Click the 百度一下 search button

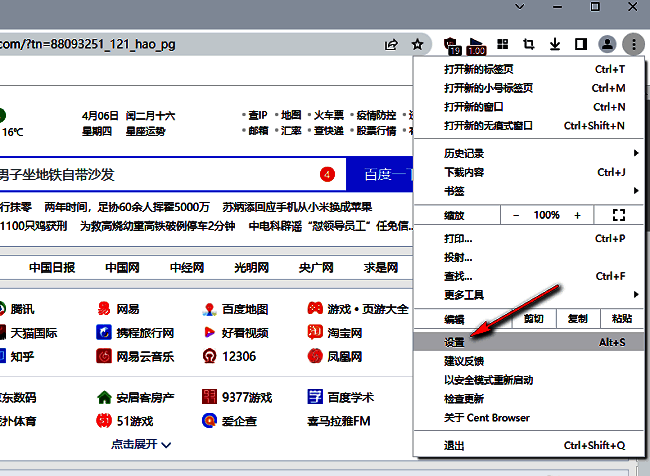tap(380, 174)
